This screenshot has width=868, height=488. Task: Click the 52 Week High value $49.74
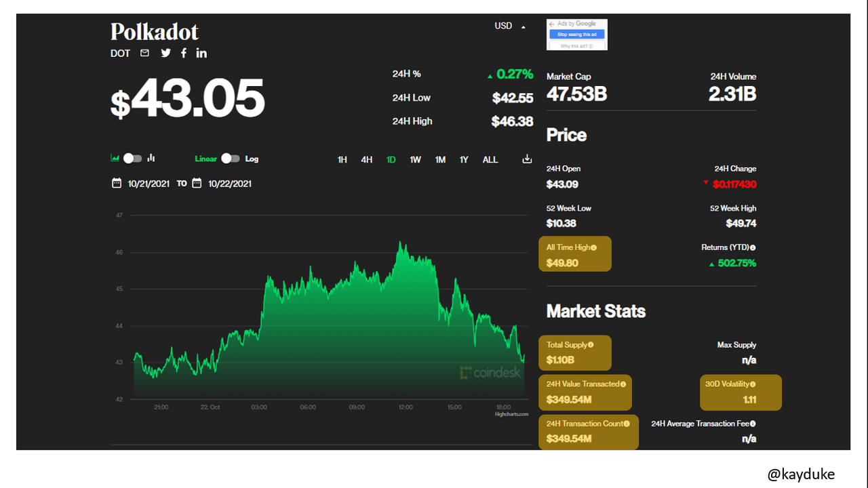(741, 223)
